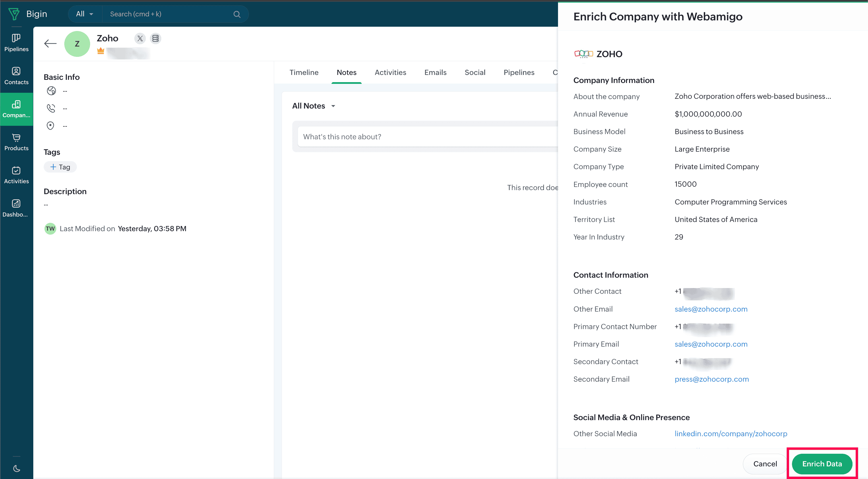Screen dimensions: 868x479
Task: Click the website globe icon in Basic Info
Action: click(x=51, y=91)
